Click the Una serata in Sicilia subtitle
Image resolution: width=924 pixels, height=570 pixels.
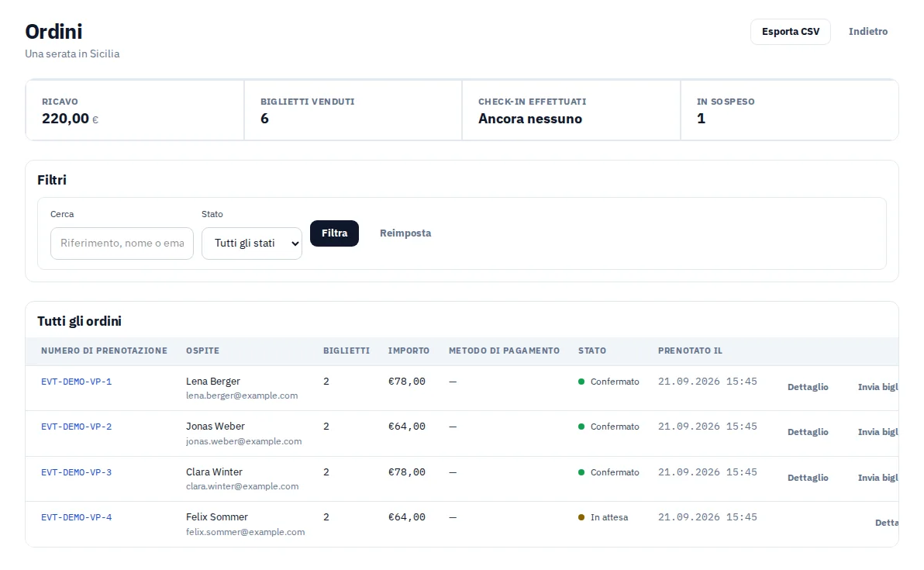pyautogui.click(x=72, y=54)
